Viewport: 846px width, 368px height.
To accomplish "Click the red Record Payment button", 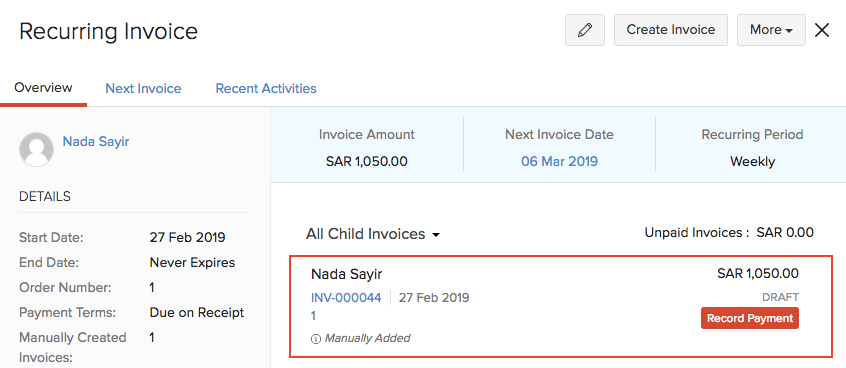I will (x=749, y=318).
